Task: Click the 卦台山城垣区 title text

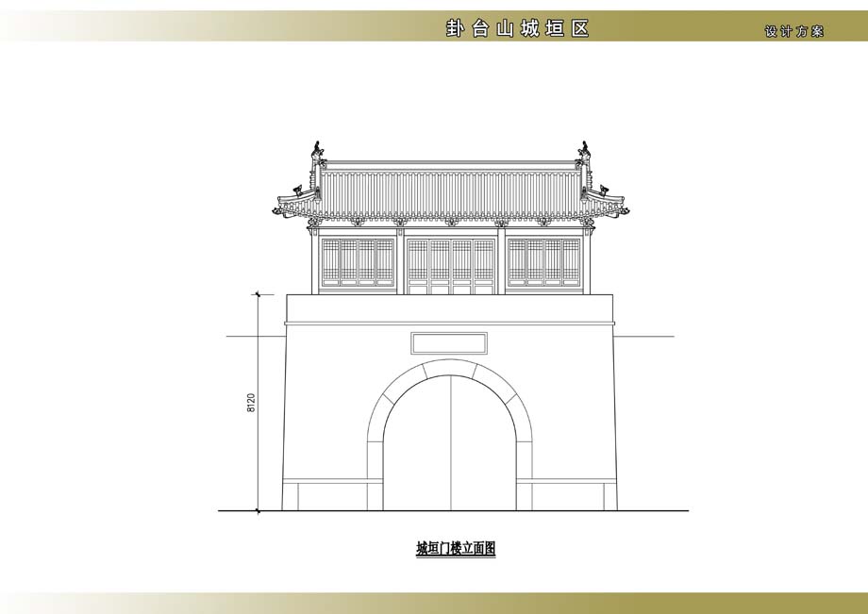Action: click(517, 28)
